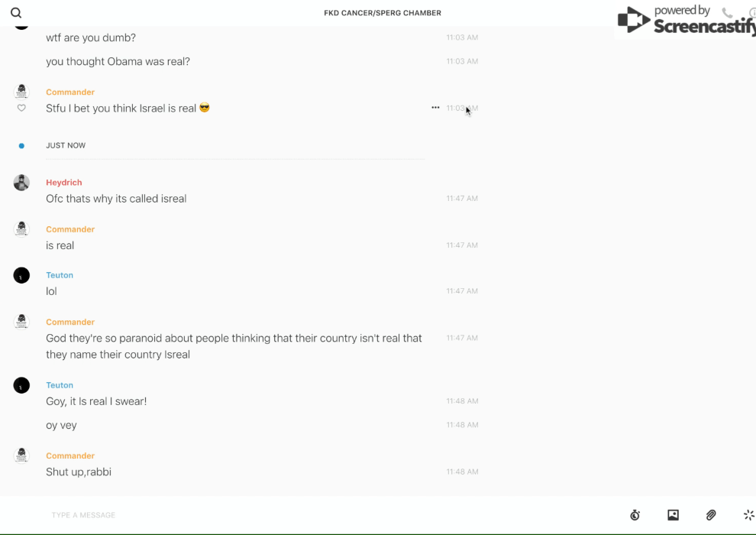
Task: Open Commander's avatar beside 'Stfu I bet' message
Action: pos(21,92)
